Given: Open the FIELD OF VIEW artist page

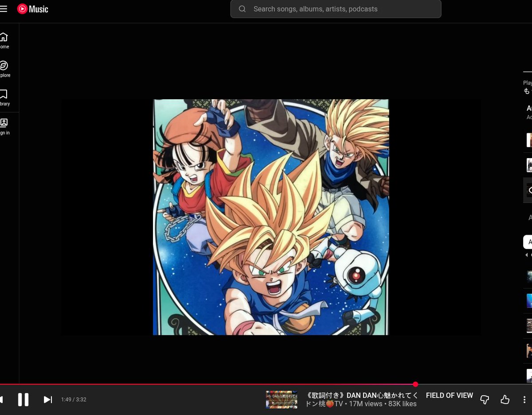Looking at the screenshot, I should click(x=449, y=395).
